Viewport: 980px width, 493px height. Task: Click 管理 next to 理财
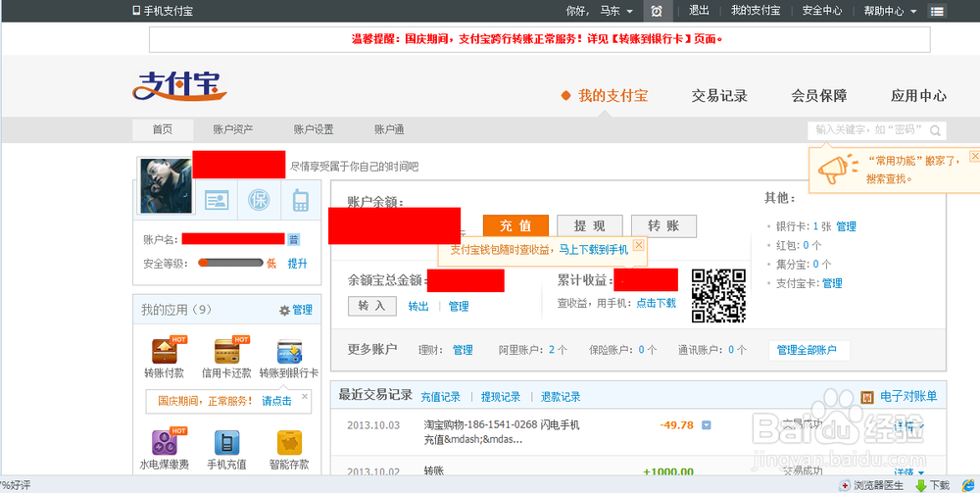click(x=463, y=350)
